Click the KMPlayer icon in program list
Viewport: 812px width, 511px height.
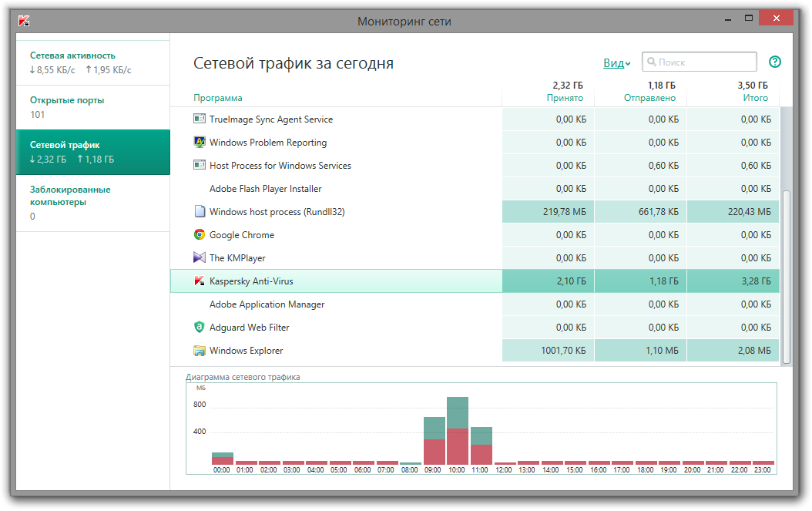coord(200,258)
